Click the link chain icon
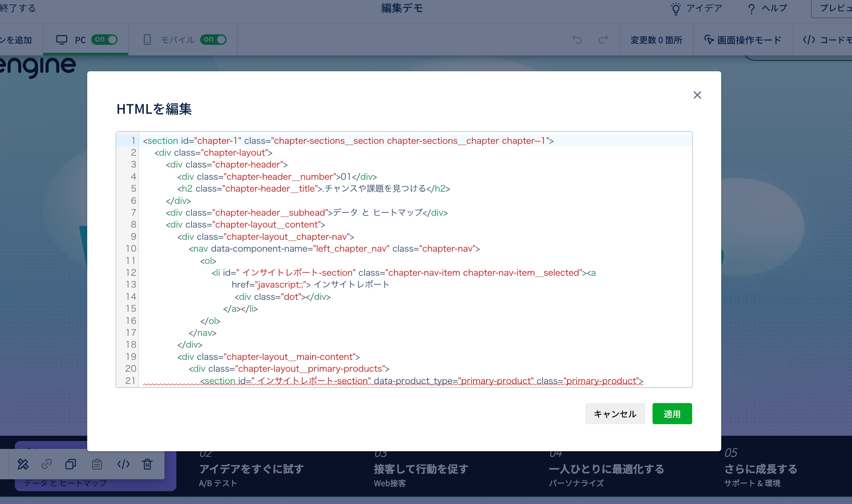The image size is (852, 504). pos(47,464)
